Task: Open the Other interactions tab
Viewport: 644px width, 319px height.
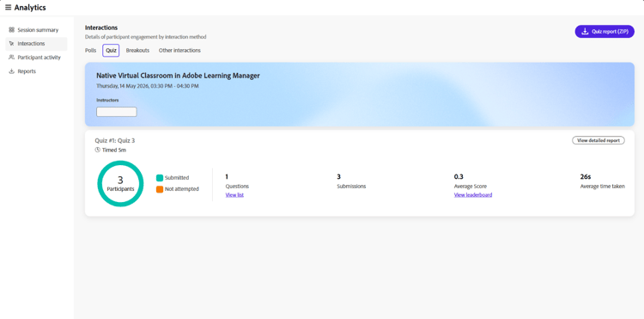Action: pos(179,51)
